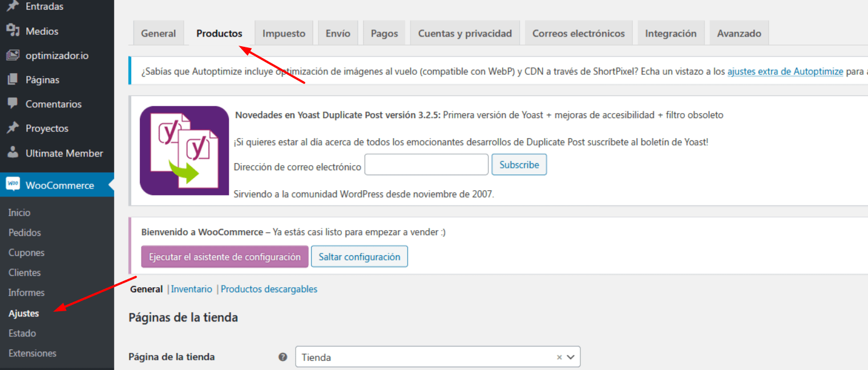
Task: Click the Páginas pages icon
Action: point(13,80)
